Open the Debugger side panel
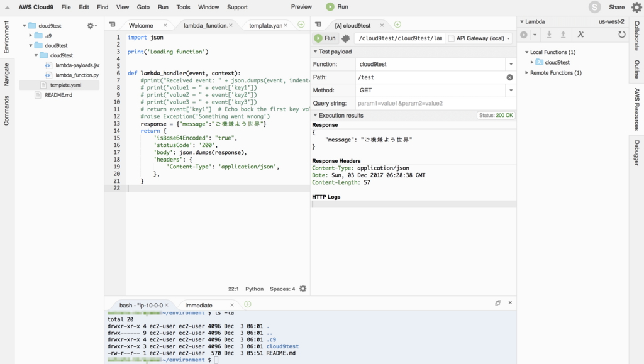 tap(636, 153)
